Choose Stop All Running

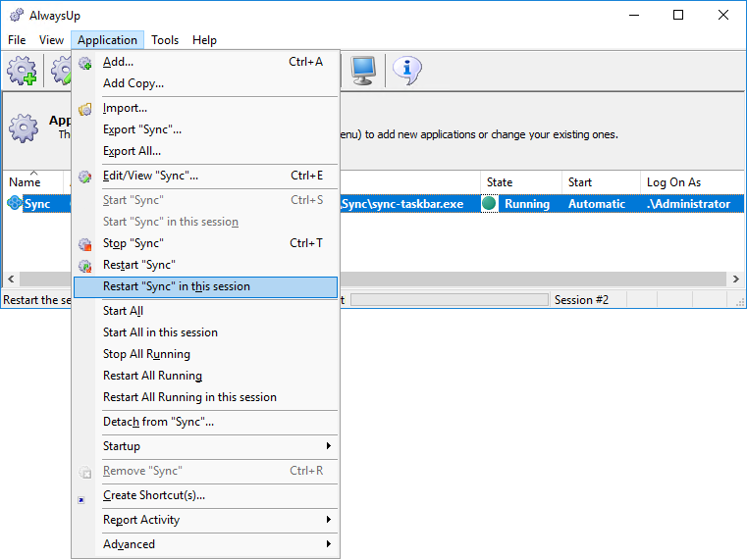[x=206, y=354]
